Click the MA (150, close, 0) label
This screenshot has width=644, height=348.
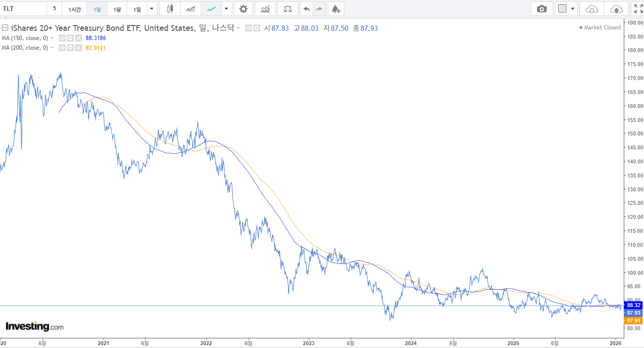[25, 38]
